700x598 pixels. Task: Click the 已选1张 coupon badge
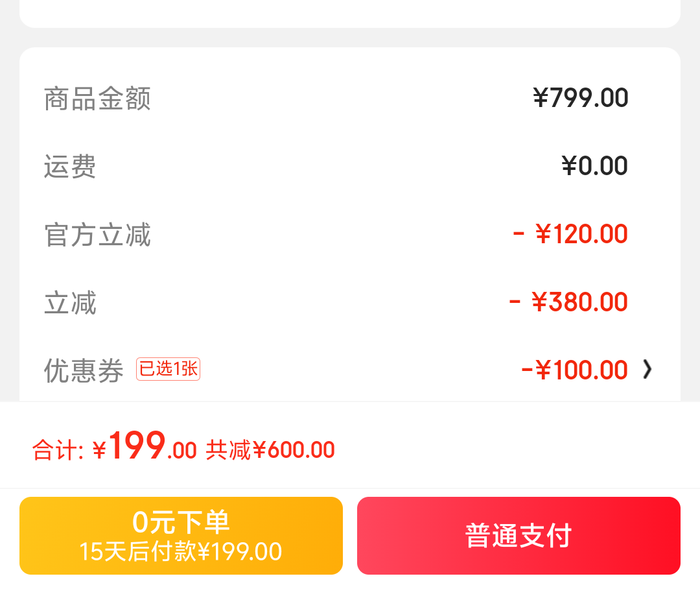tap(168, 369)
